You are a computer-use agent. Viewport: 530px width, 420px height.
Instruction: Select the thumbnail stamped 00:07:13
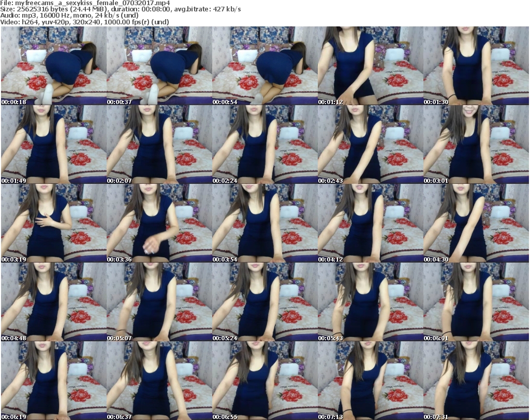coord(370,381)
